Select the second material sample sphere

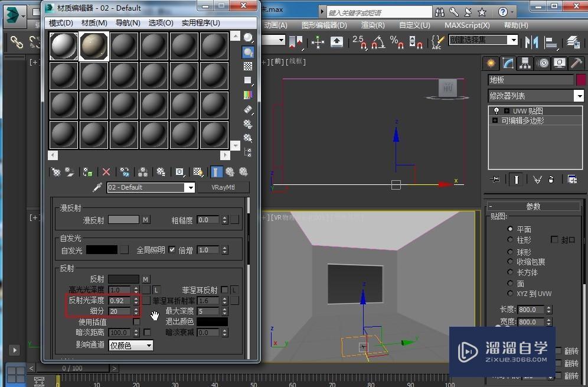pyautogui.click(x=93, y=46)
